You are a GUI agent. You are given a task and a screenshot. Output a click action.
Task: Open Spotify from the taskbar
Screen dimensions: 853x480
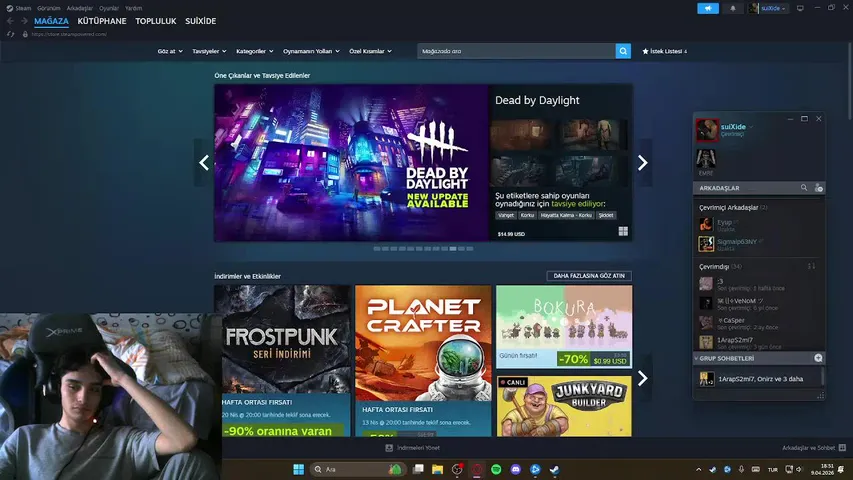pyautogui.click(x=496, y=469)
